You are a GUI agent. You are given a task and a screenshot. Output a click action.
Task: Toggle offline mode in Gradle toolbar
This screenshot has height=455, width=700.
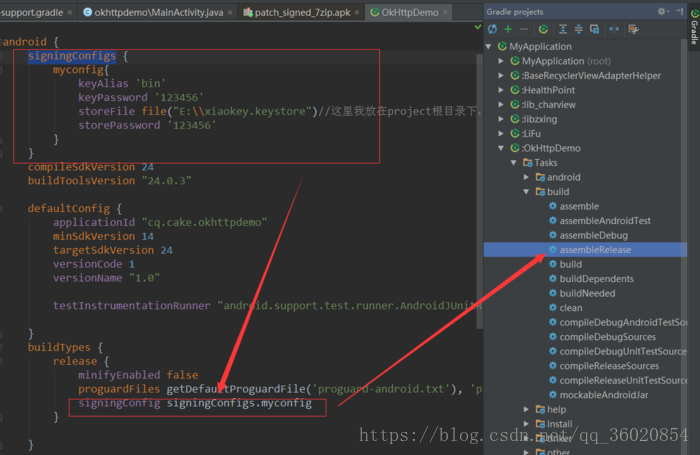tap(614, 29)
